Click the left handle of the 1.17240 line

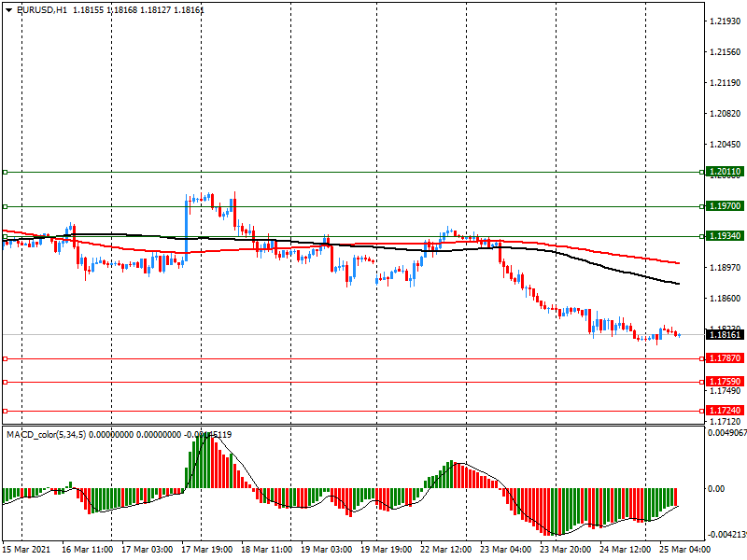pyautogui.click(x=5, y=411)
